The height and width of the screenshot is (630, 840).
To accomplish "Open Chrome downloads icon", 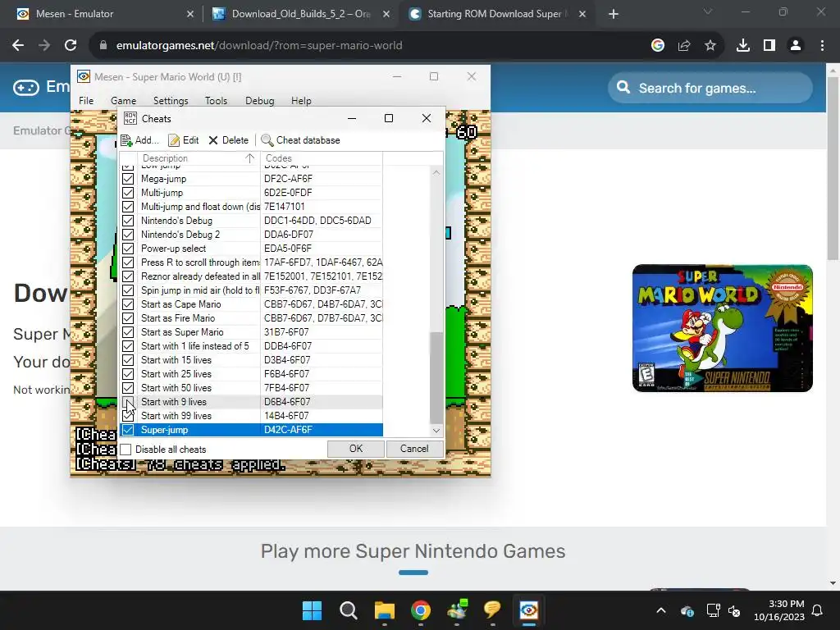I will [743, 46].
